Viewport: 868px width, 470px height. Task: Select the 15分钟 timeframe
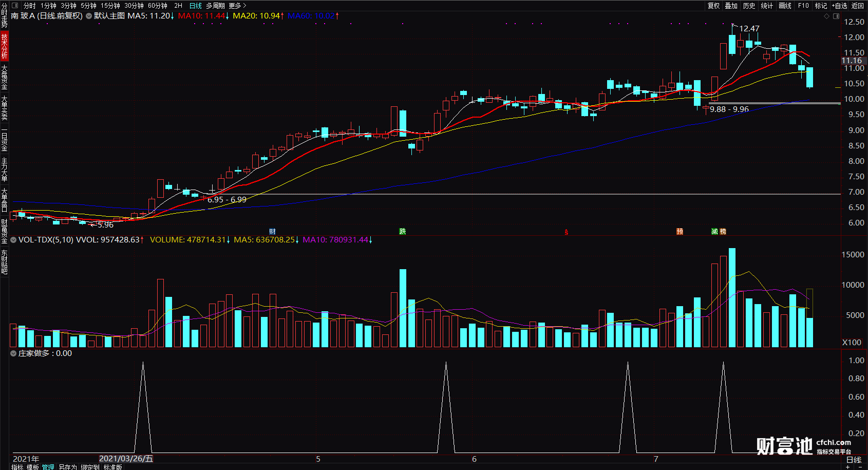[x=110, y=6]
